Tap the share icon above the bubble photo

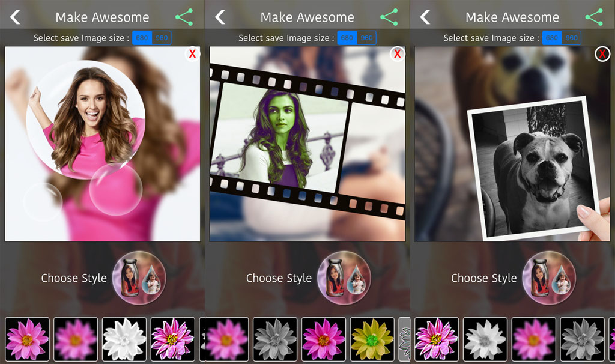[184, 17]
